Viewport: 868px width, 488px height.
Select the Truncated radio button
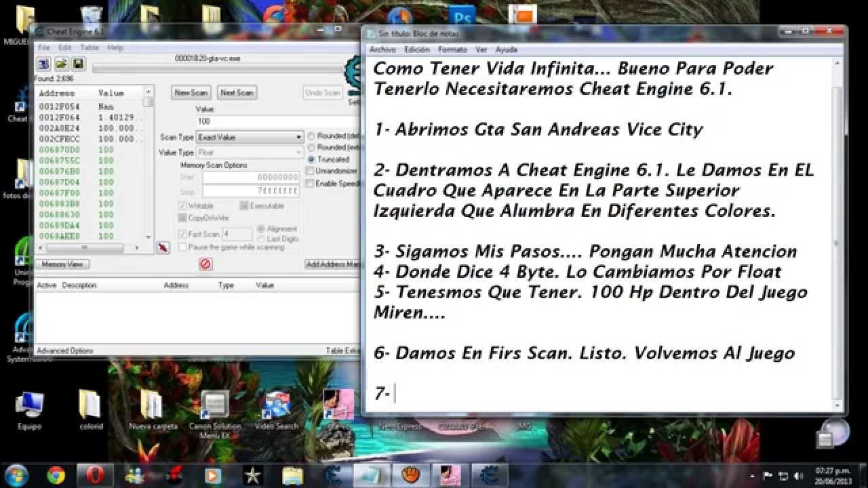[311, 159]
